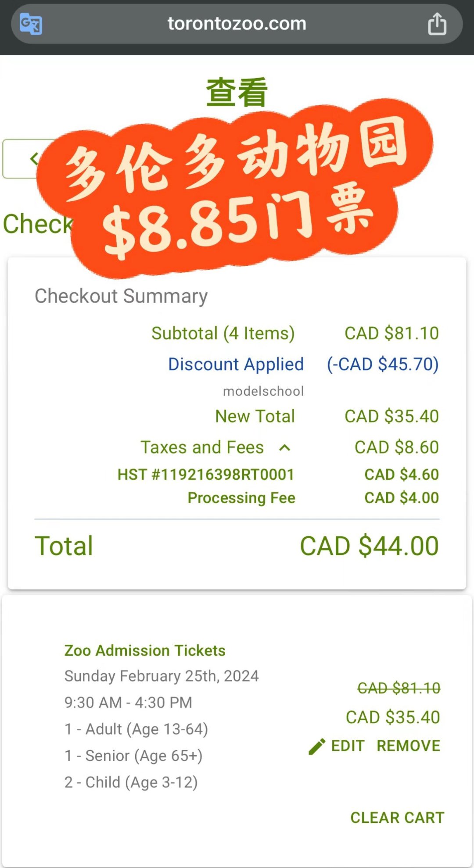Image resolution: width=474 pixels, height=868 pixels.
Task: Click the Checkout Summary heading
Action: (x=121, y=296)
